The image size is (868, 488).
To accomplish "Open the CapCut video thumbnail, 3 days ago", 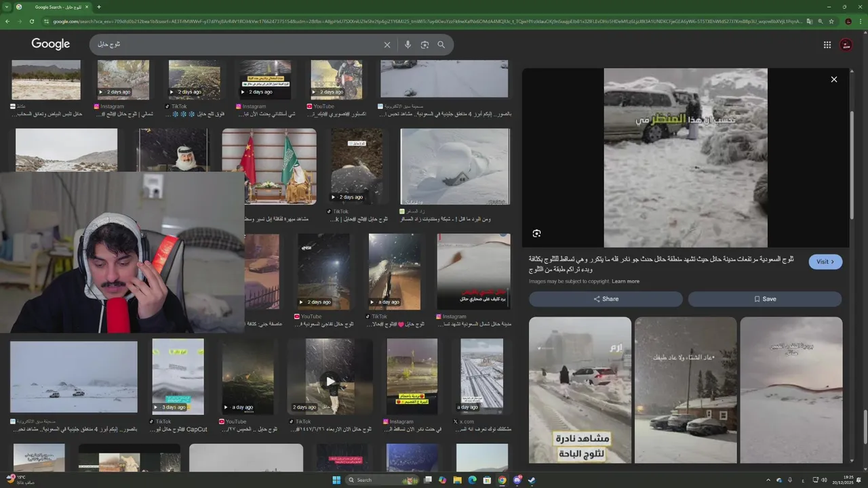I will point(178,377).
